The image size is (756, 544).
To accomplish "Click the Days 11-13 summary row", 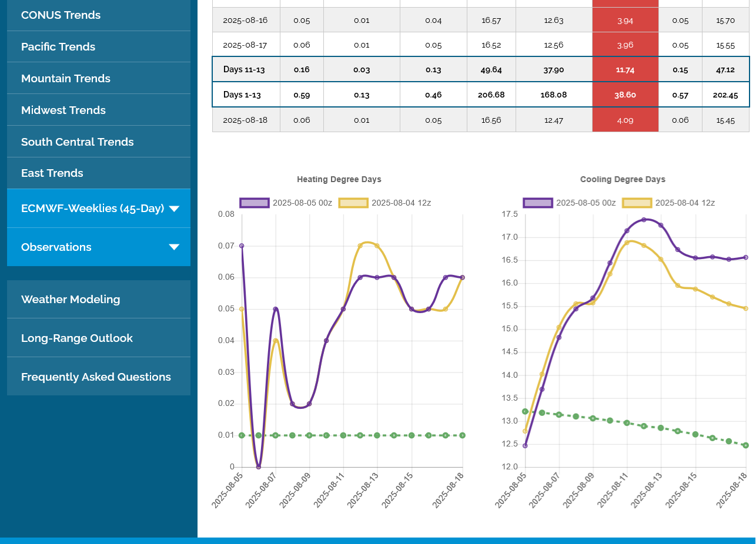I will [244, 69].
